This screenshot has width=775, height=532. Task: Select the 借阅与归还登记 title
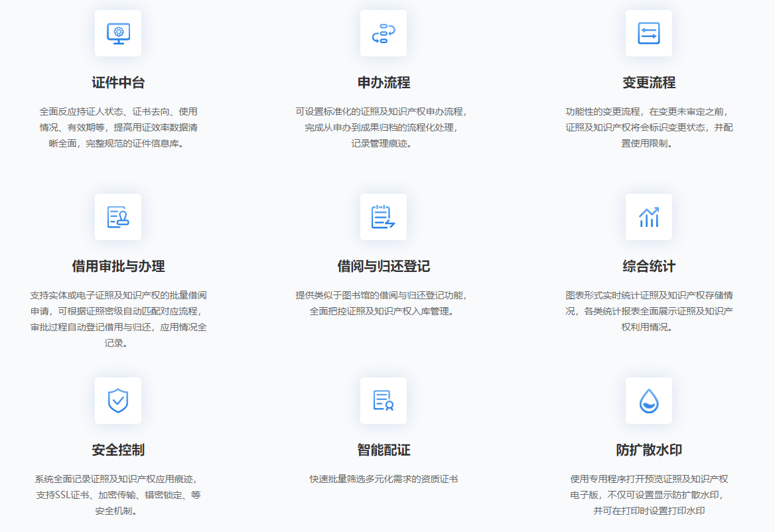[x=384, y=267]
